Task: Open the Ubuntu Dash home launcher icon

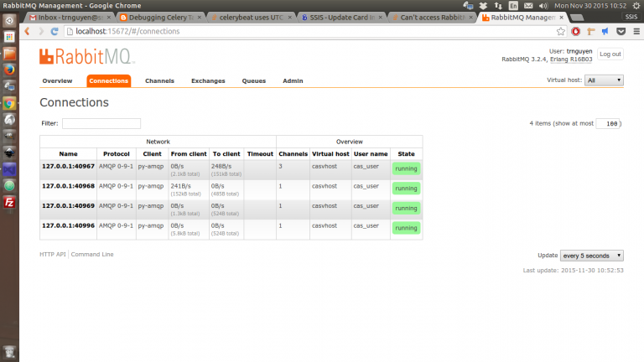Action: coord(9,20)
